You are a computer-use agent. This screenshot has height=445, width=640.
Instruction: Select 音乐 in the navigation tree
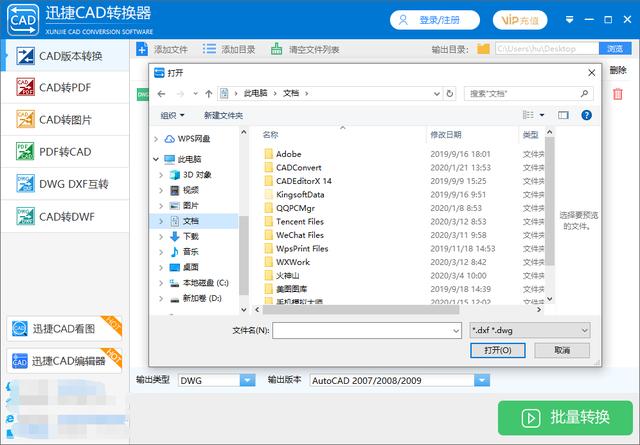(191, 251)
